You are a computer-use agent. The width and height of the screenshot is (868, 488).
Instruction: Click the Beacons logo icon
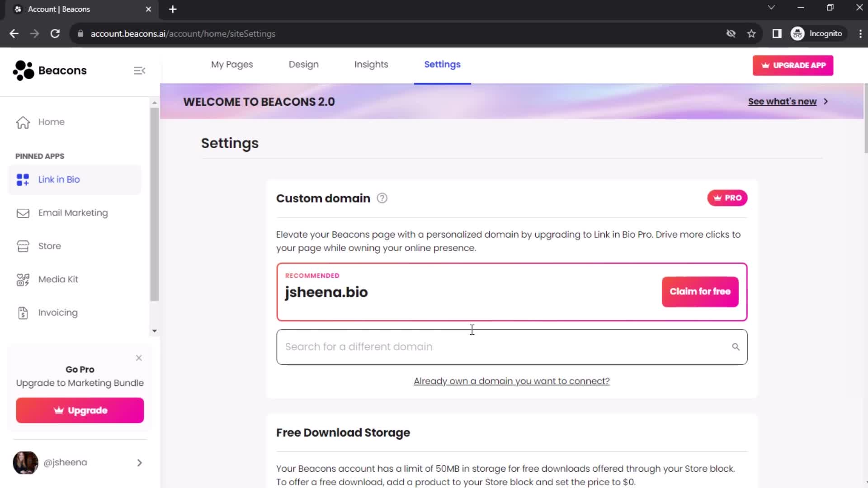coord(22,70)
